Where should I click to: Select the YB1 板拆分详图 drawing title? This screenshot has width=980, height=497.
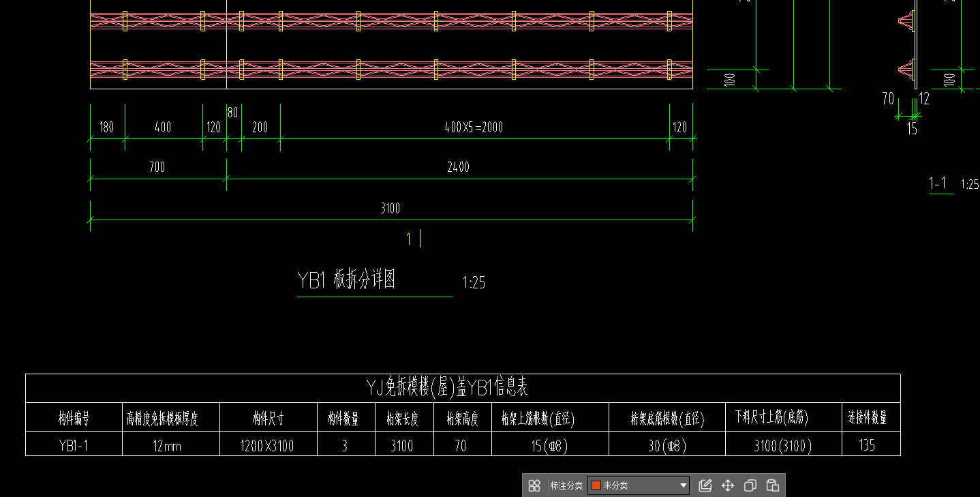point(346,280)
